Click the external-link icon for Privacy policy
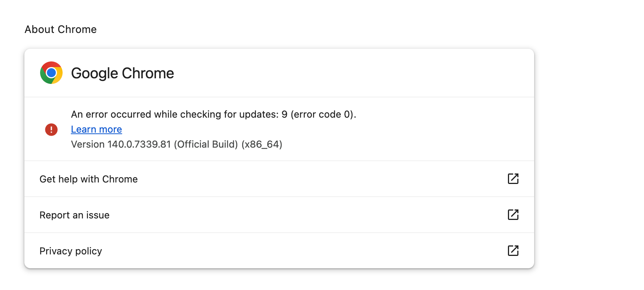 pos(513,251)
